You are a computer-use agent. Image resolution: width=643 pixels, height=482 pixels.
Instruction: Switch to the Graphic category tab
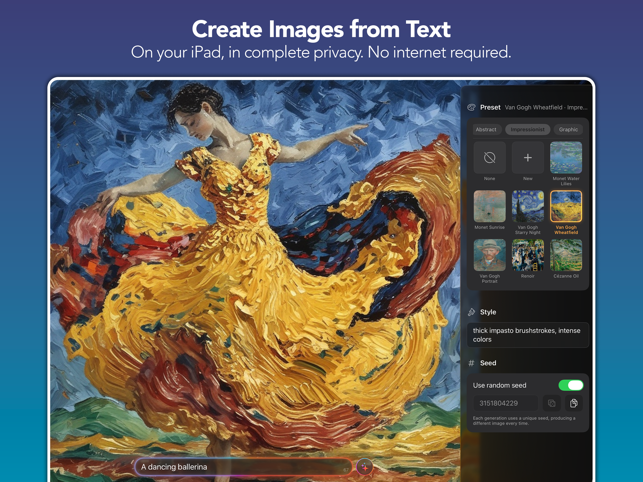(x=568, y=129)
